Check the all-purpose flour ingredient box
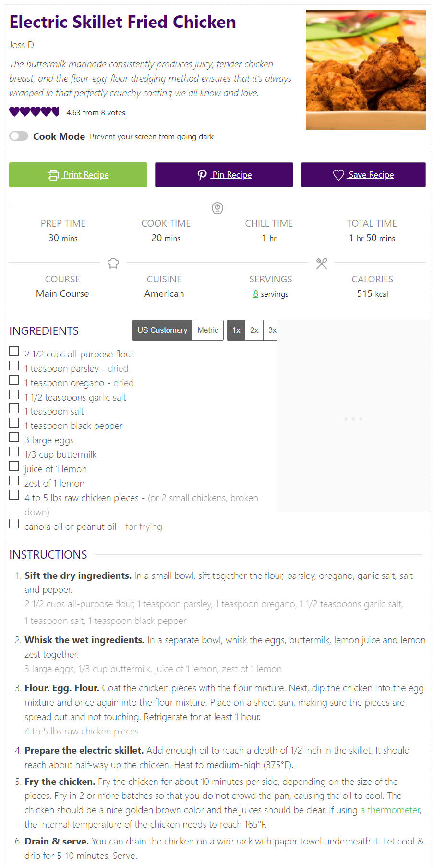The width and height of the screenshot is (433, 868). [x=14, y=352]
